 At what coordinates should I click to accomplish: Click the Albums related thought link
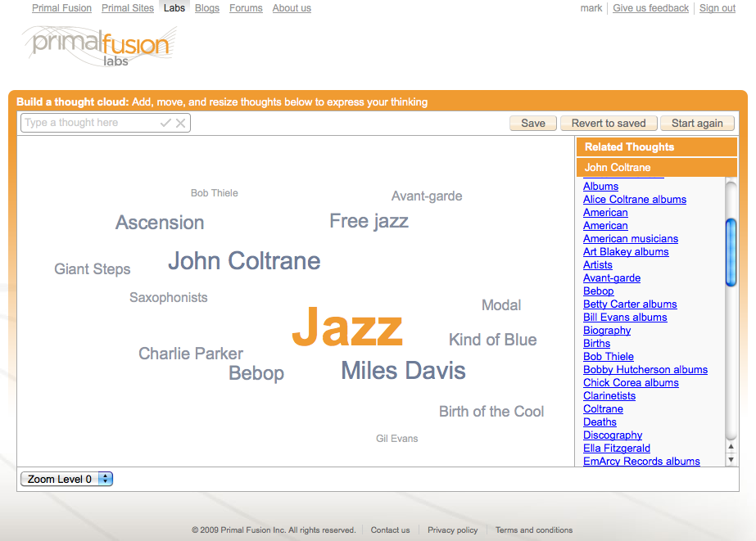[600, 187]
